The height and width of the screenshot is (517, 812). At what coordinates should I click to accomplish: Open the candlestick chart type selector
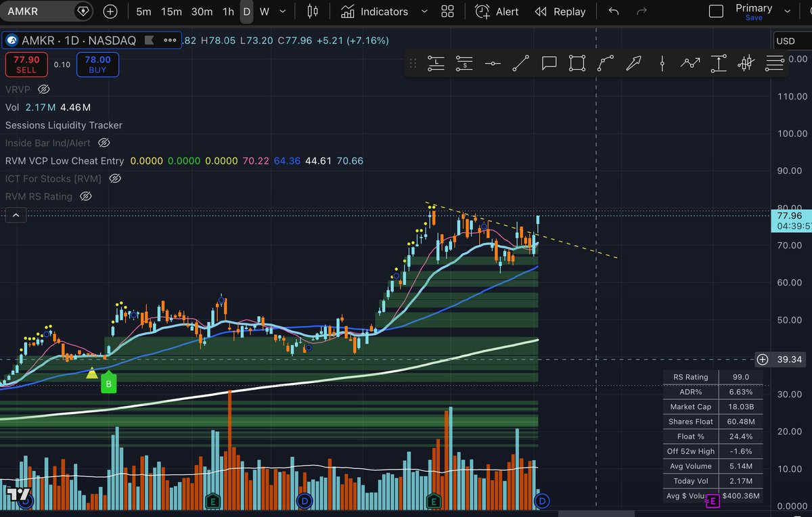pos(312,12)
